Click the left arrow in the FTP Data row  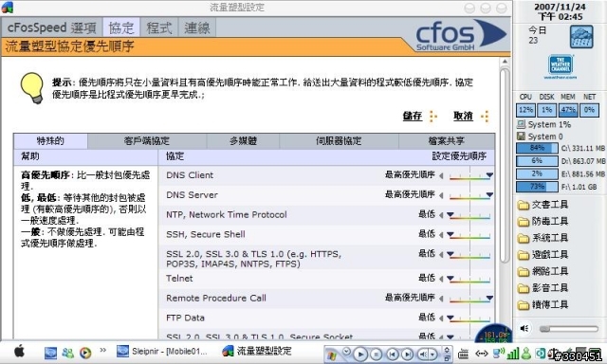click(441, 318)
